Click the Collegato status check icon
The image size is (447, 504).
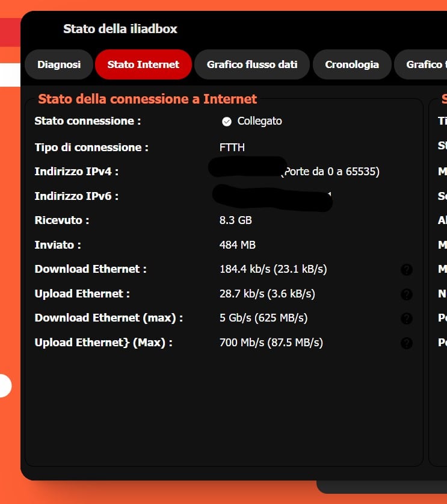click(227, 122)
